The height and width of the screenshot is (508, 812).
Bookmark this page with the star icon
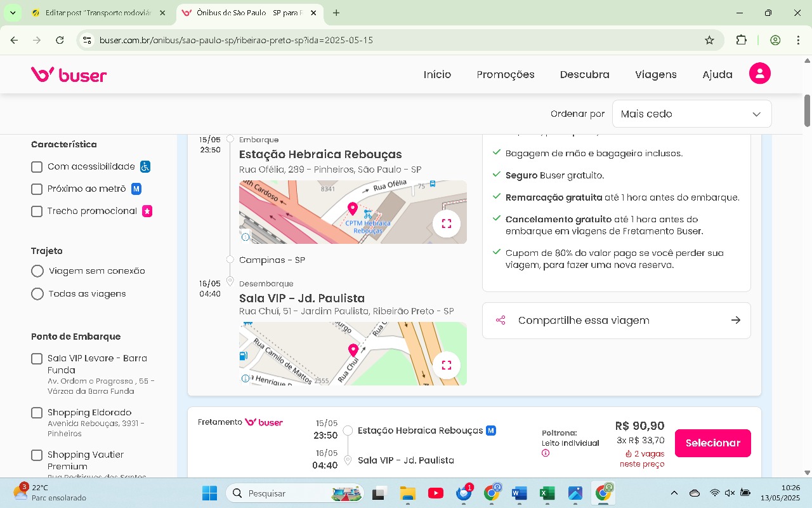pos(709,40)
